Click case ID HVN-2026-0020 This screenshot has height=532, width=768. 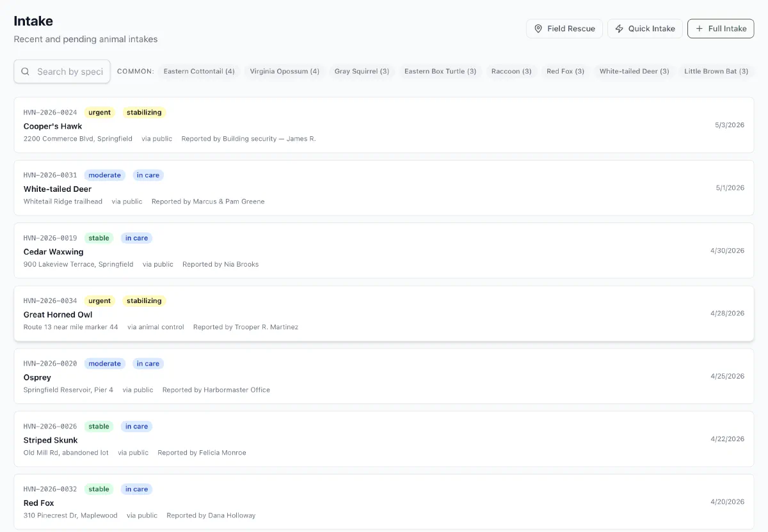50,363
